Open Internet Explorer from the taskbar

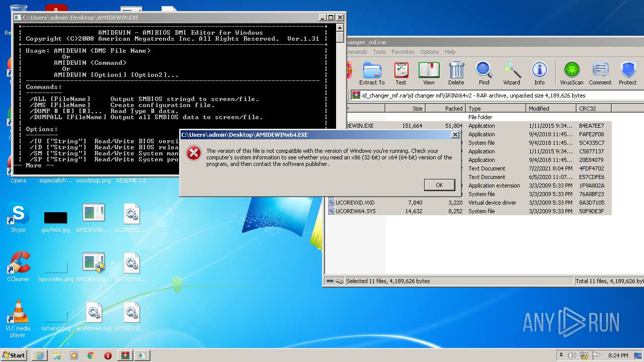click(x=40, y=355)
